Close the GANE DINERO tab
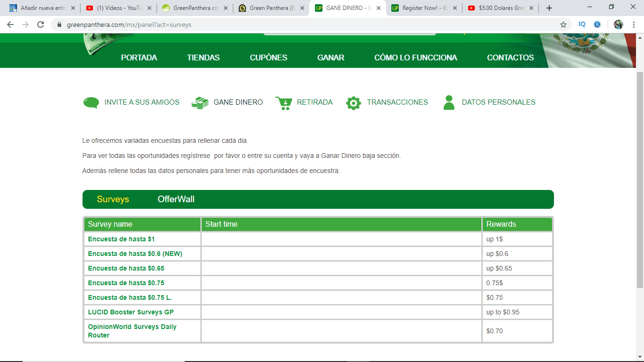The image size is (644, 362). (378, 8)
